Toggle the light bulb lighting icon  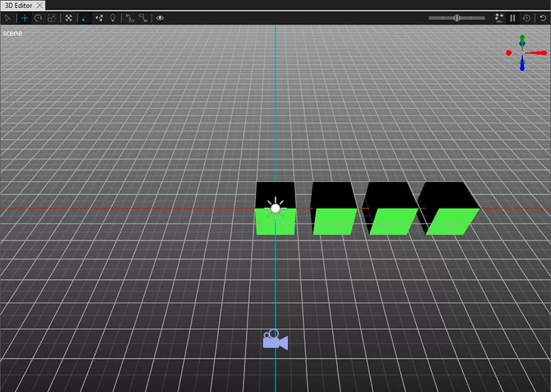[x=113, y=18]
